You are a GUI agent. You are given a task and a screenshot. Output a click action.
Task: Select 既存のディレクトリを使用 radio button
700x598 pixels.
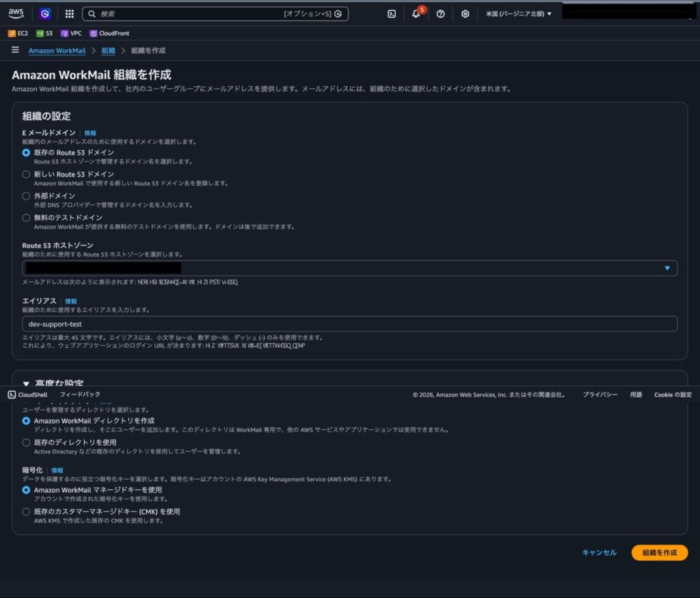point(26,442)
